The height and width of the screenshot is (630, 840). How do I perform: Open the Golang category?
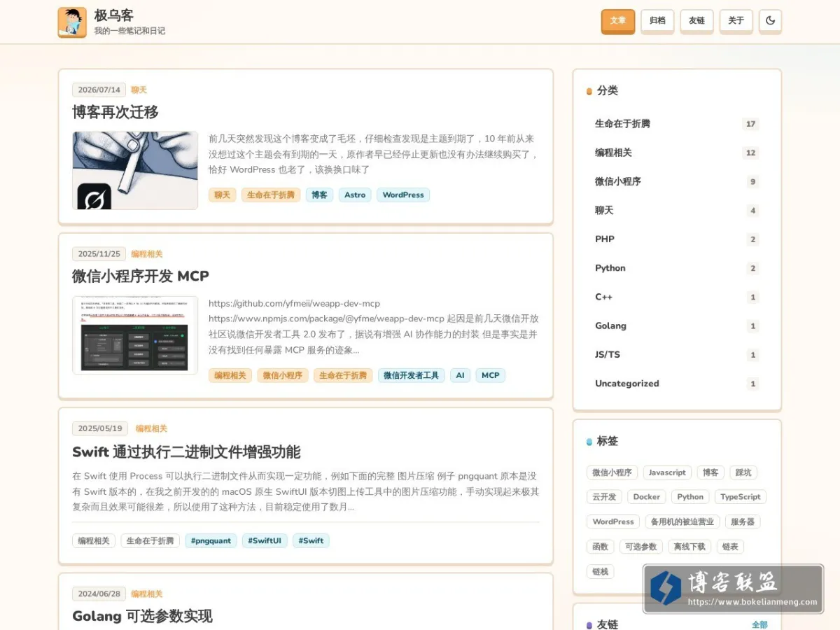coord(676,325)
